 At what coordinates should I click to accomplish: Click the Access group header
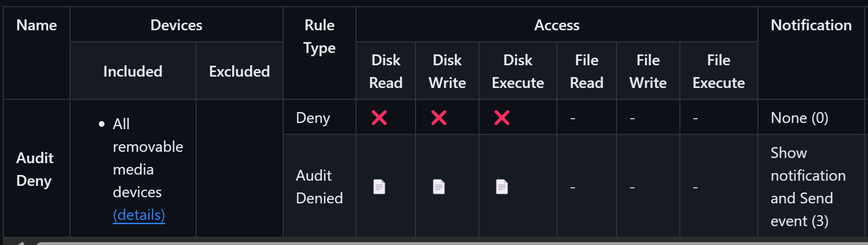click(556, 25)
